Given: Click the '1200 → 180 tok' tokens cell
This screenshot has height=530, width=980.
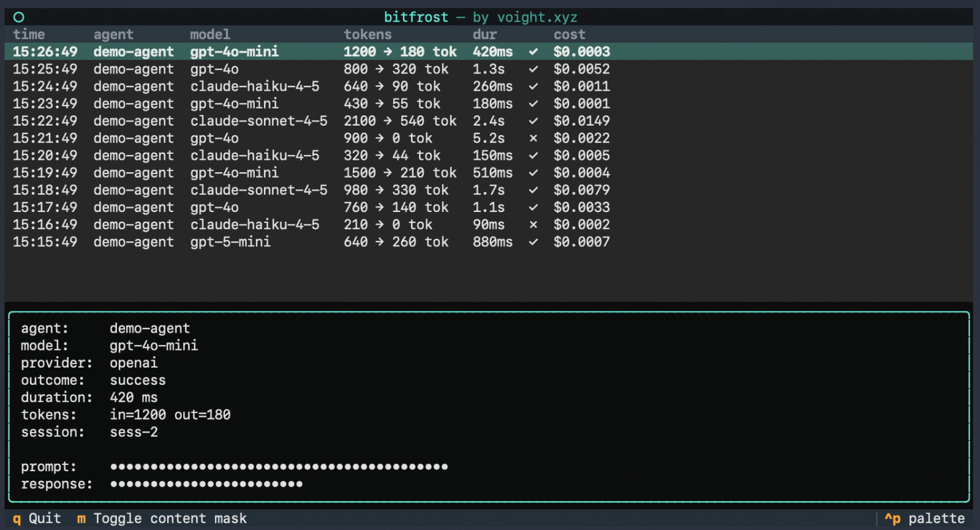Looking at the screenshot, I should coord(400,52).
